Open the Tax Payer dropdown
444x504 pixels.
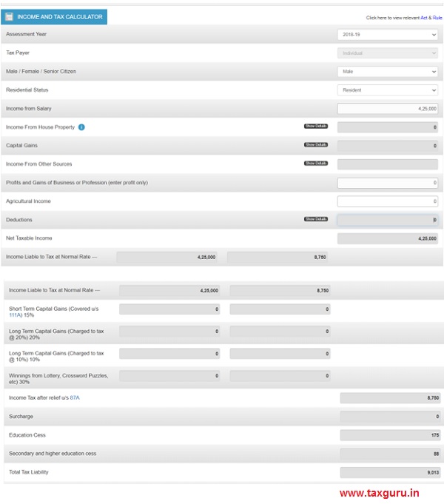[387, 53]
